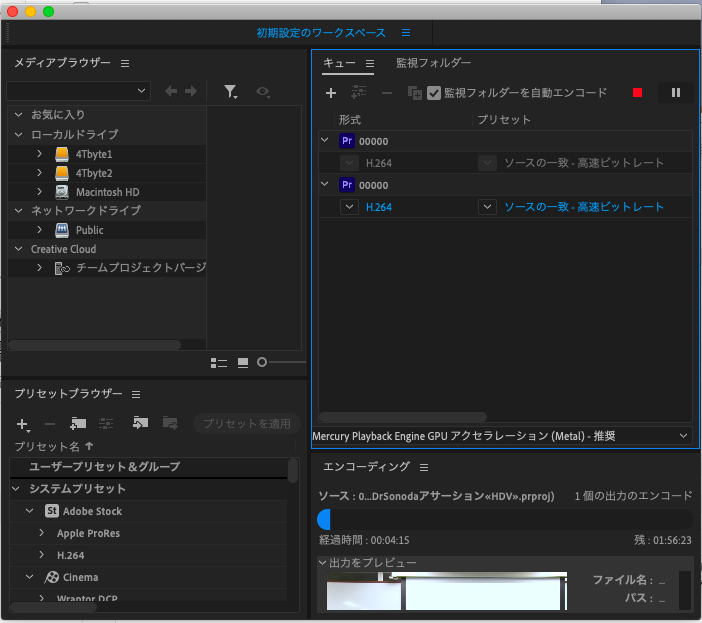
Task: Click the add output settings icon in queue
Action: pyautogui.click(x=359, y=92)
